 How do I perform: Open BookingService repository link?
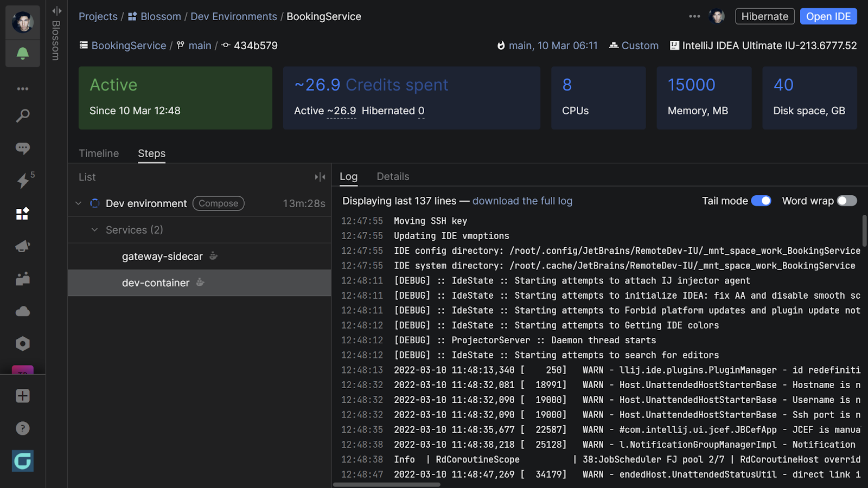point(129,46)
